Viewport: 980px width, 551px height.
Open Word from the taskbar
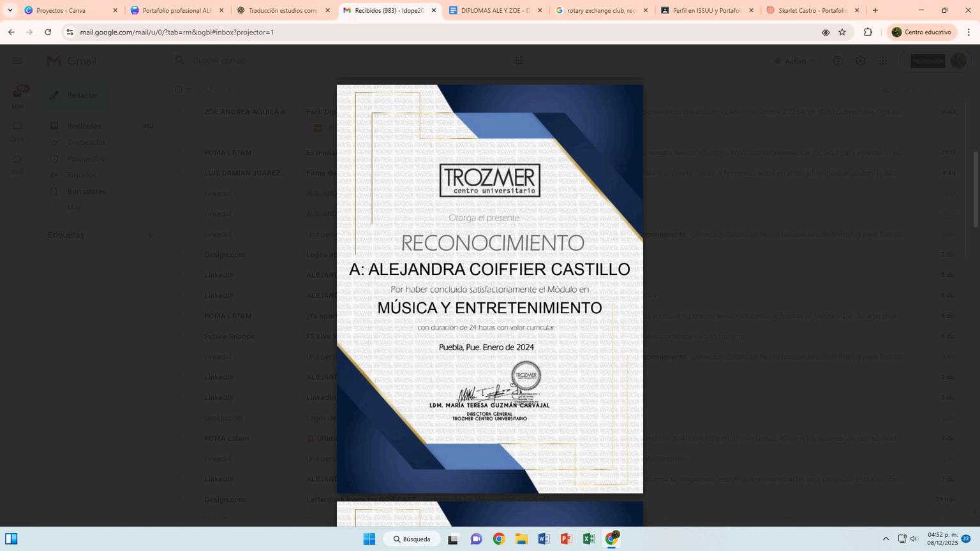click(x=544, y=539)
